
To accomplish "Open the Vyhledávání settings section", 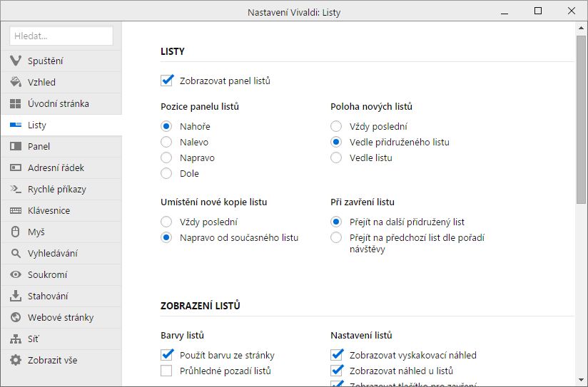I will [53, 254].
